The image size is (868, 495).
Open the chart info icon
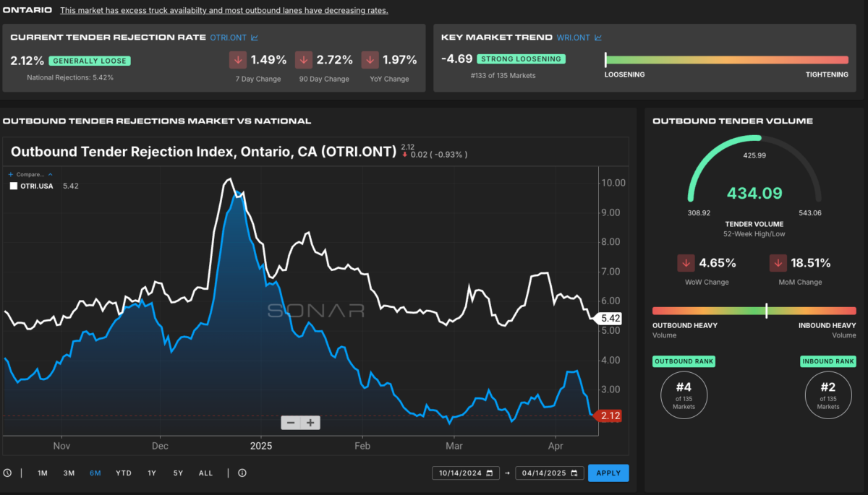[x=242, y=473]
